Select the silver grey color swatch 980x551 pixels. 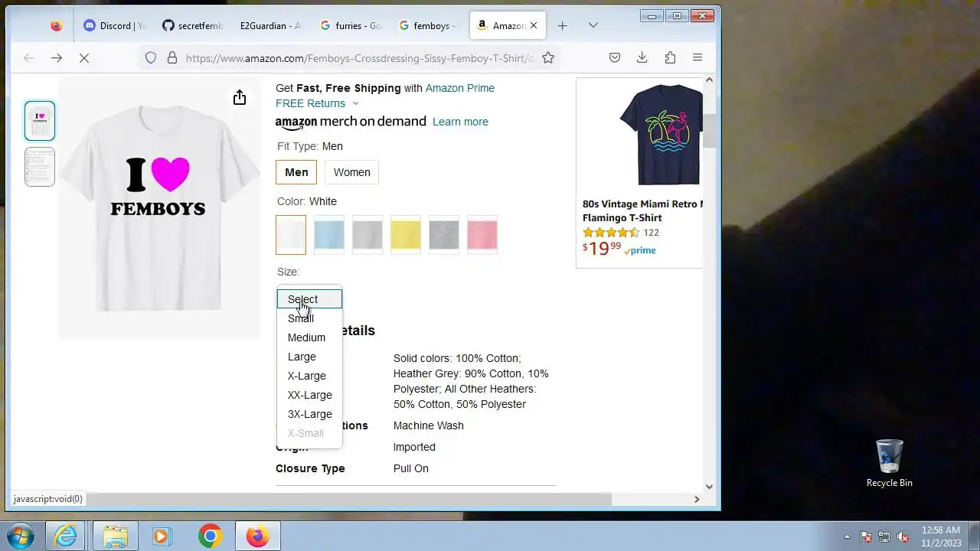tap(367, 235)
